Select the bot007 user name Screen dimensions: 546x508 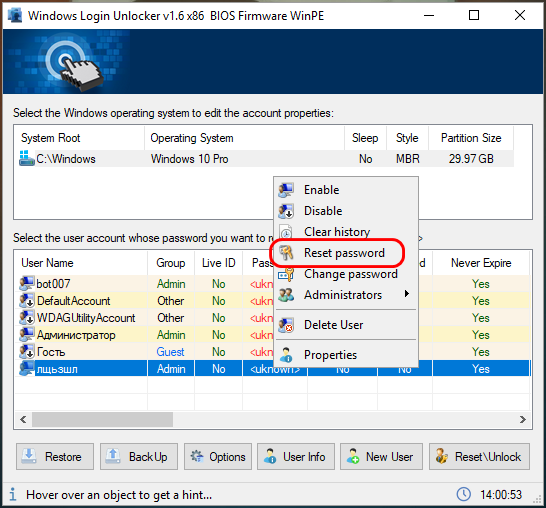(x=53, y=284)
